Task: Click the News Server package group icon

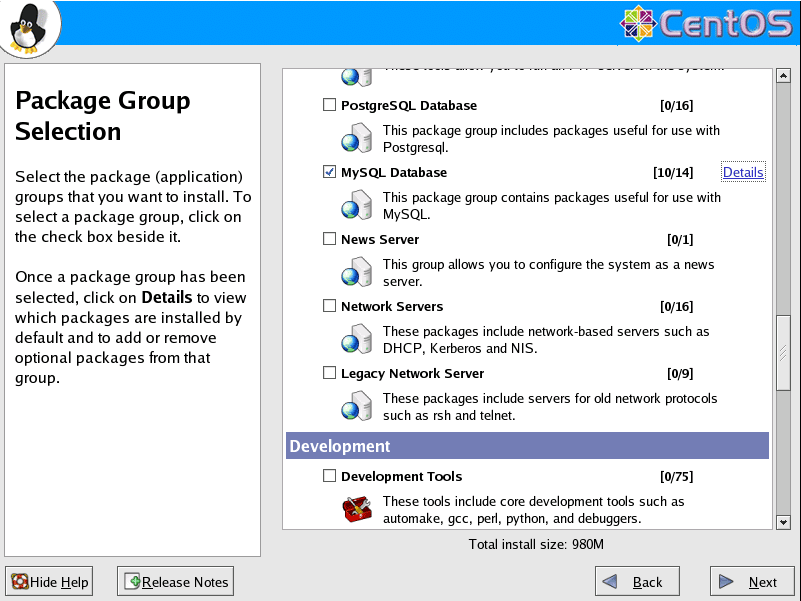Action: [x=356, y=272]
